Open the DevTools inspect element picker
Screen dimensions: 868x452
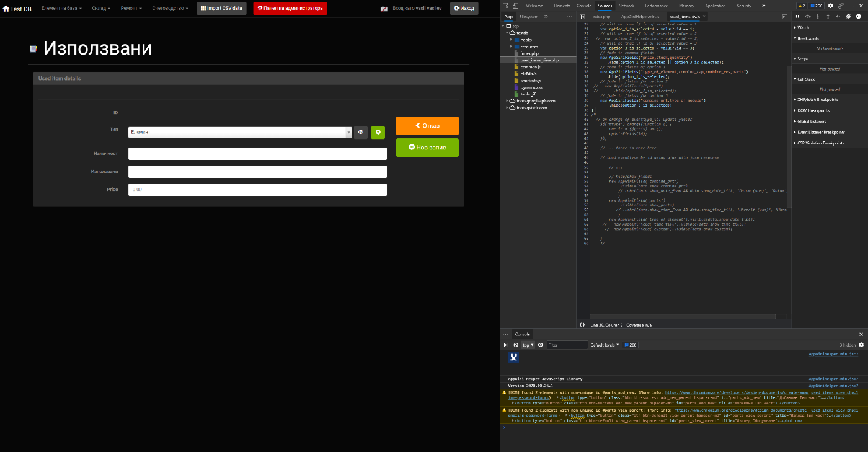pos(505,6)
